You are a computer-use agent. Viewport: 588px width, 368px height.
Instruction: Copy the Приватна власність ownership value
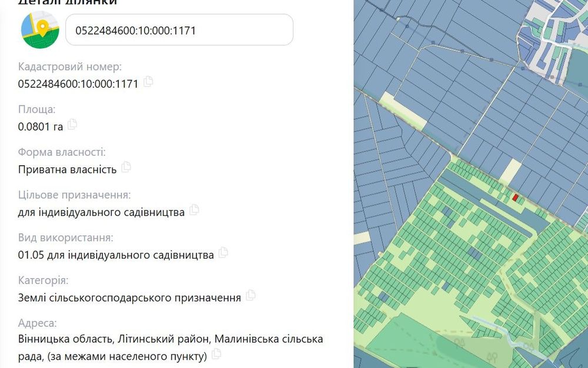pos(126,167)
